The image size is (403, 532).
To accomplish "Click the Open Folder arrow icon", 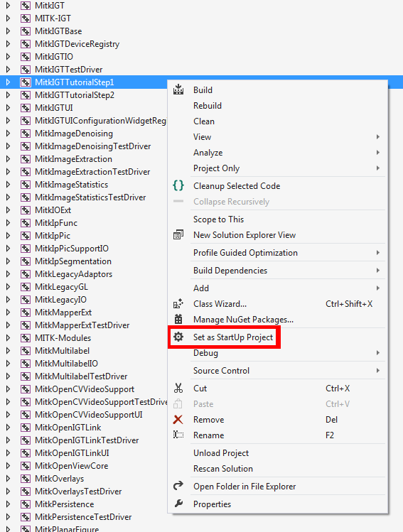I will click(178, 487).
